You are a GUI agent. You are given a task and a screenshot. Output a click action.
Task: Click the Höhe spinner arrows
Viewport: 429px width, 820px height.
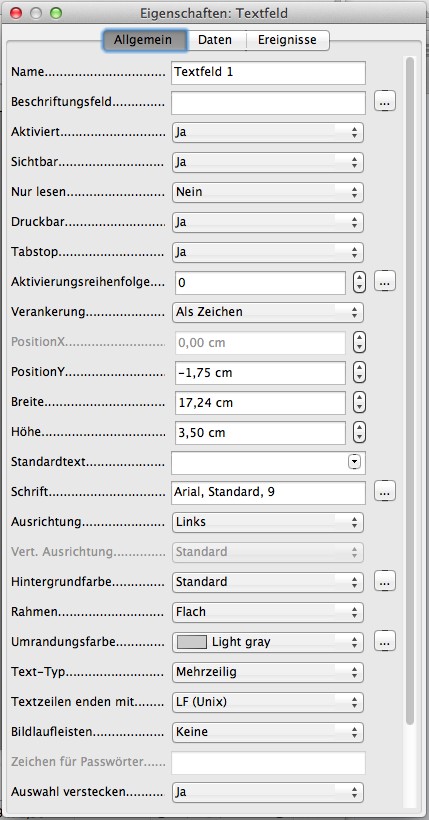[x=359, y=432]
